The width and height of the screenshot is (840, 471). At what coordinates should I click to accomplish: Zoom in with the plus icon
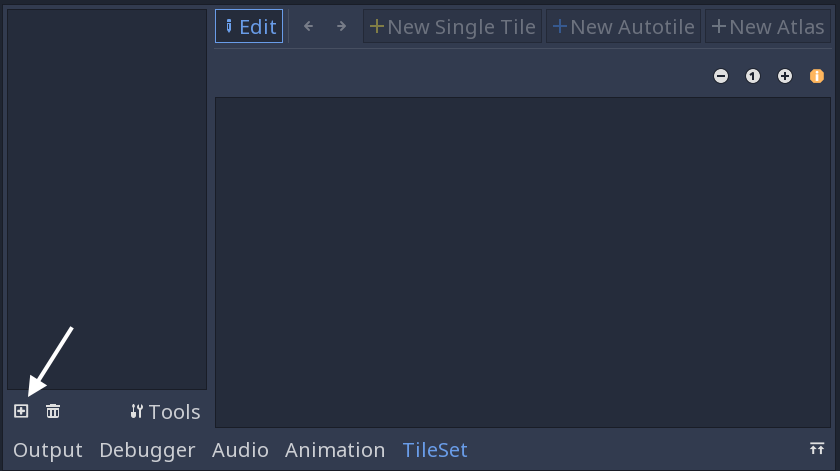785,76
